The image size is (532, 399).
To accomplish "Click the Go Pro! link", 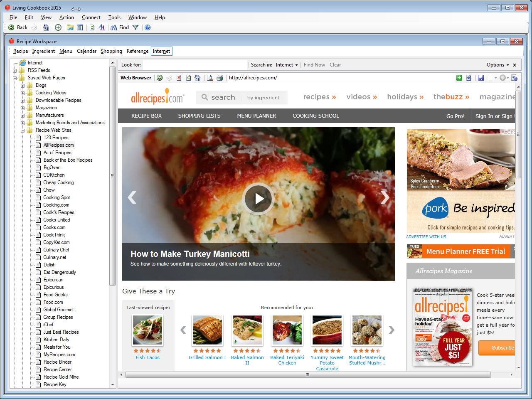I will point(456,116).
